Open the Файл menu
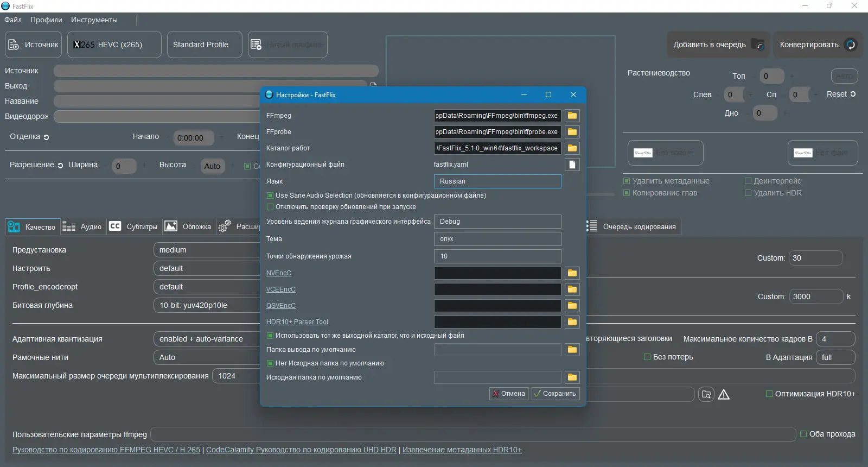 click(x=13, y=20)
